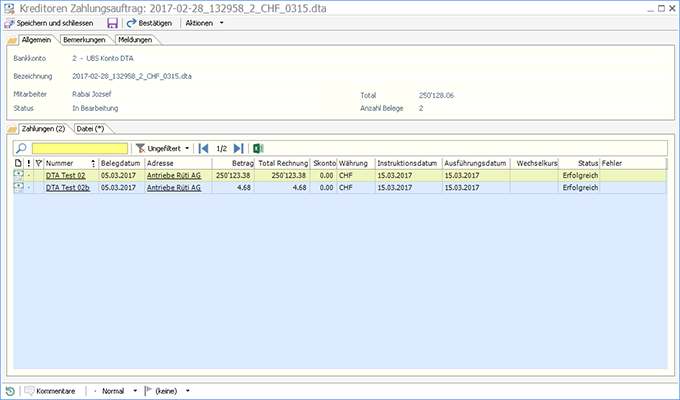This screenshot has height=400, width=680.
Task: Click the history refresh icon in status bar
Action: point(10,391)
